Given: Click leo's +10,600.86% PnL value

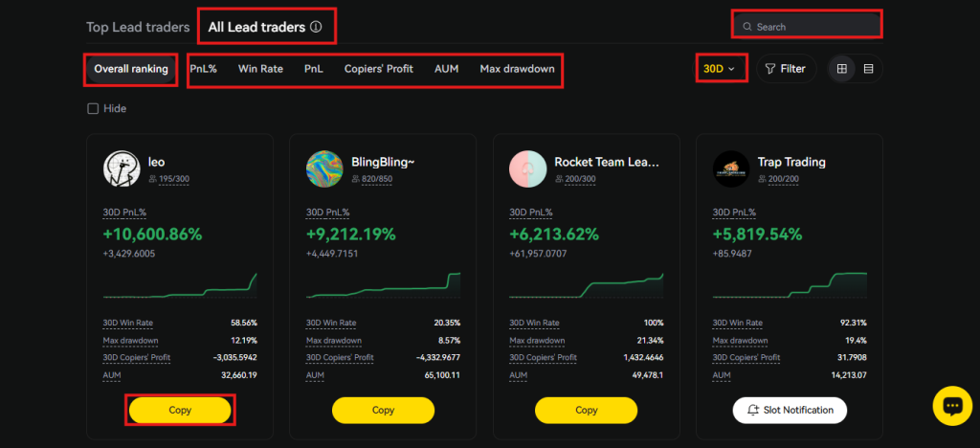Looking at the screenshot, I should point(152,235).
